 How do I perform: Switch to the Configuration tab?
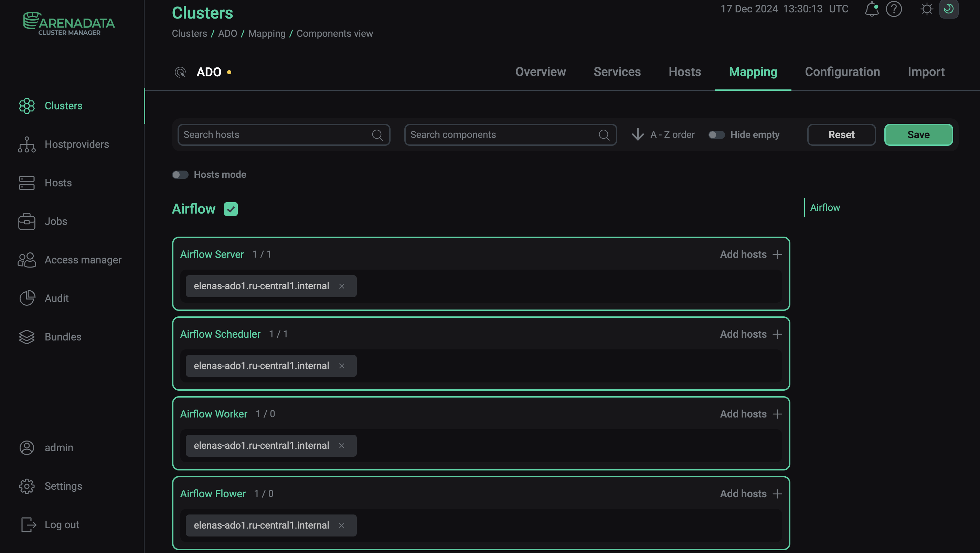pos(842,72)
